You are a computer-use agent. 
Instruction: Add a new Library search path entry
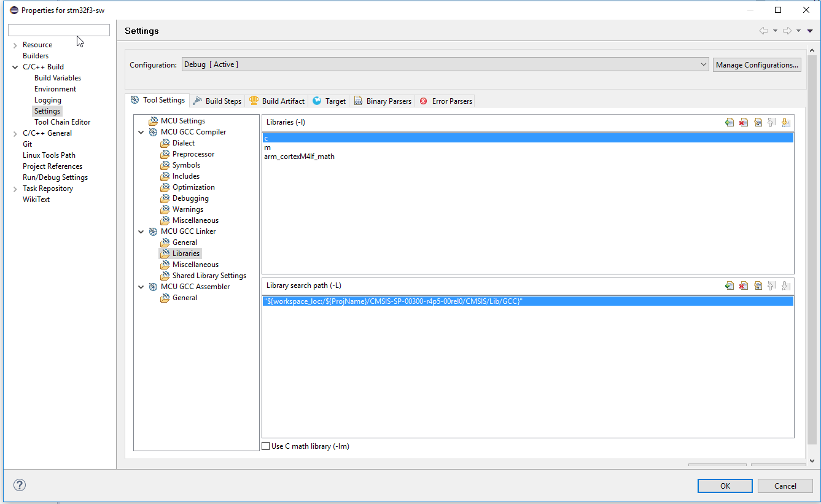tap(730, 285)
